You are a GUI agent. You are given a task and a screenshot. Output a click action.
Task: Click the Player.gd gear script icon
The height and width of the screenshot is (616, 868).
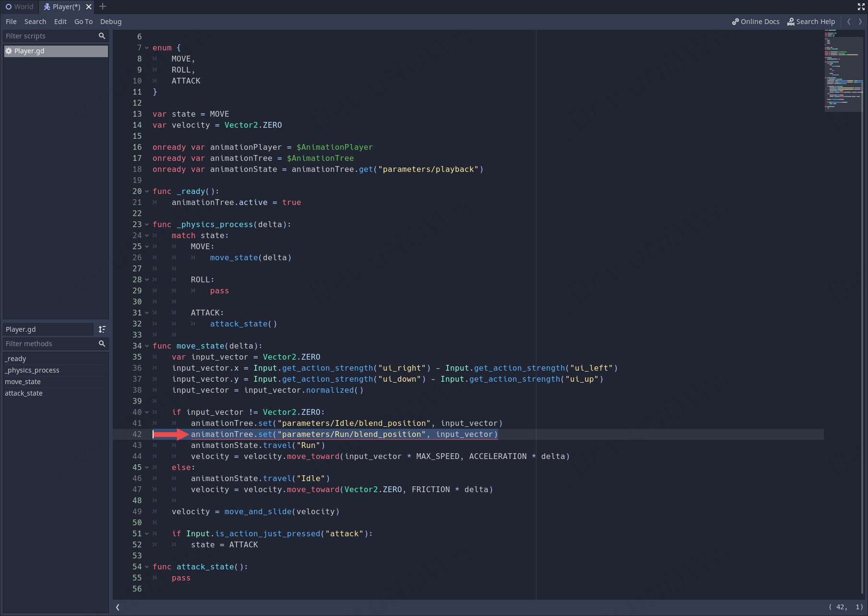pos(9,51)
